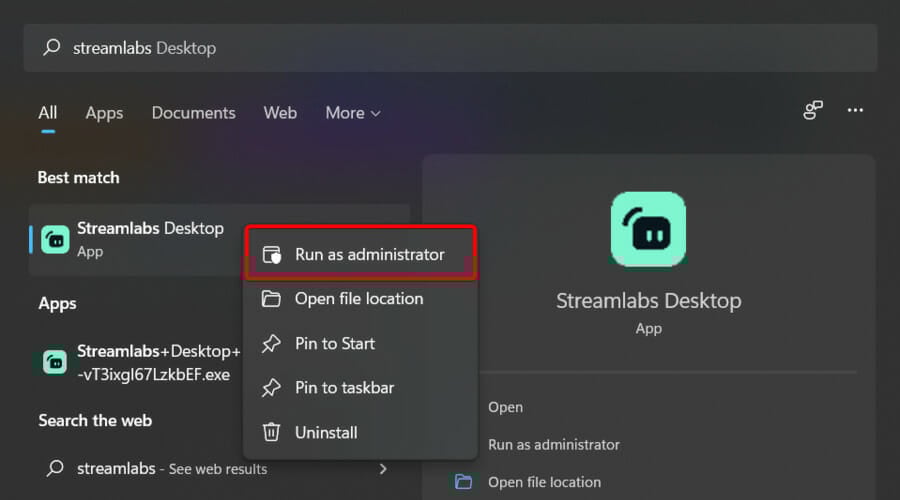The width and height of the screenshot is (900, 500).
Task: Click the pin icon next to Pin to taskbar
Action: [x=271, y=387]
